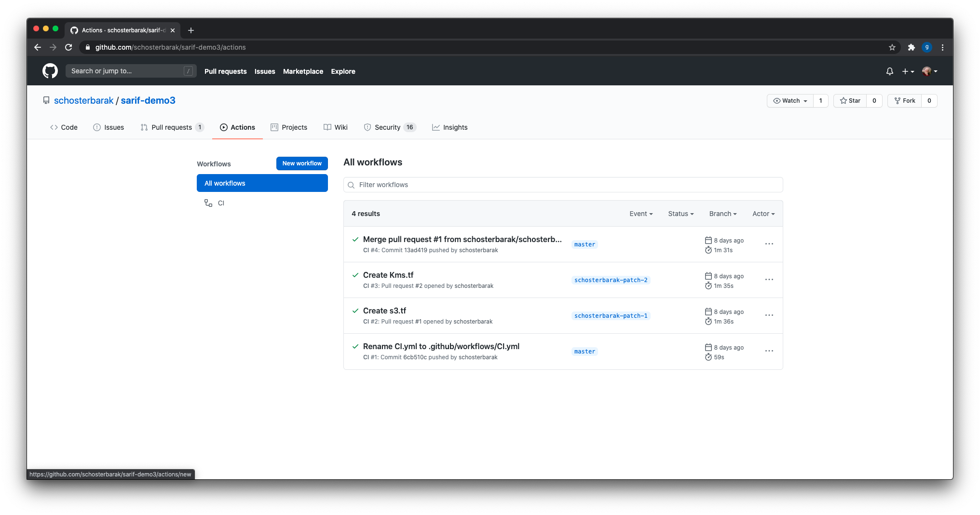Select the CI workflow in the sidebar
Viewport: 980px width, 515px height.
262,203
